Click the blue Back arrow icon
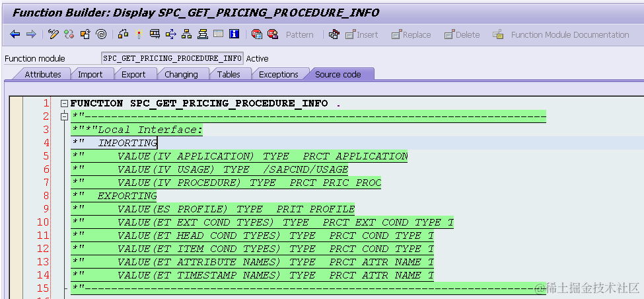 [15, 34]
